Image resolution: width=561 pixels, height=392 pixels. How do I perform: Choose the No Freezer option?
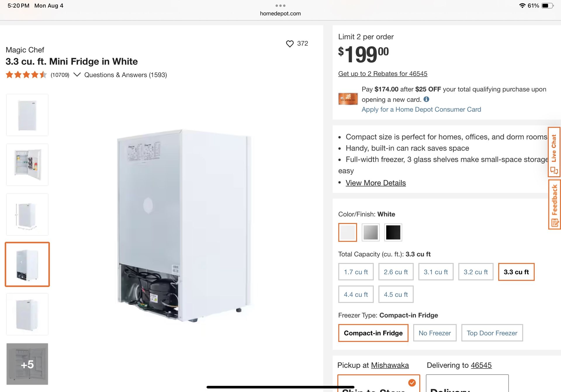point(434,333)
